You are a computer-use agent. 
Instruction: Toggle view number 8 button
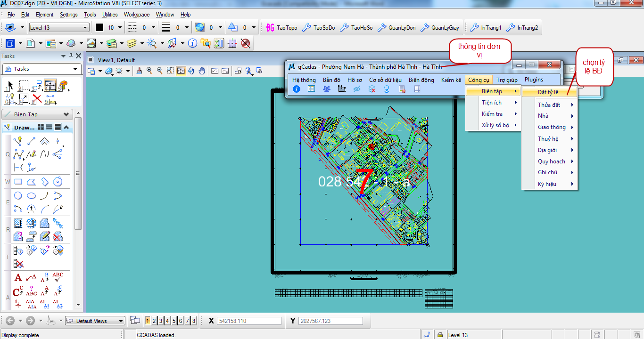193,321
